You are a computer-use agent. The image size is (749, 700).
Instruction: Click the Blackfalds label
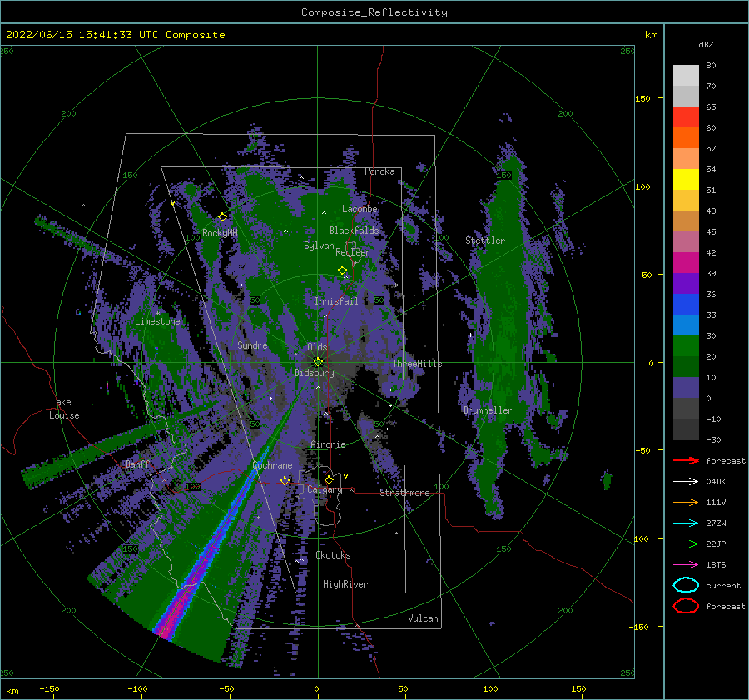[354, 231]
